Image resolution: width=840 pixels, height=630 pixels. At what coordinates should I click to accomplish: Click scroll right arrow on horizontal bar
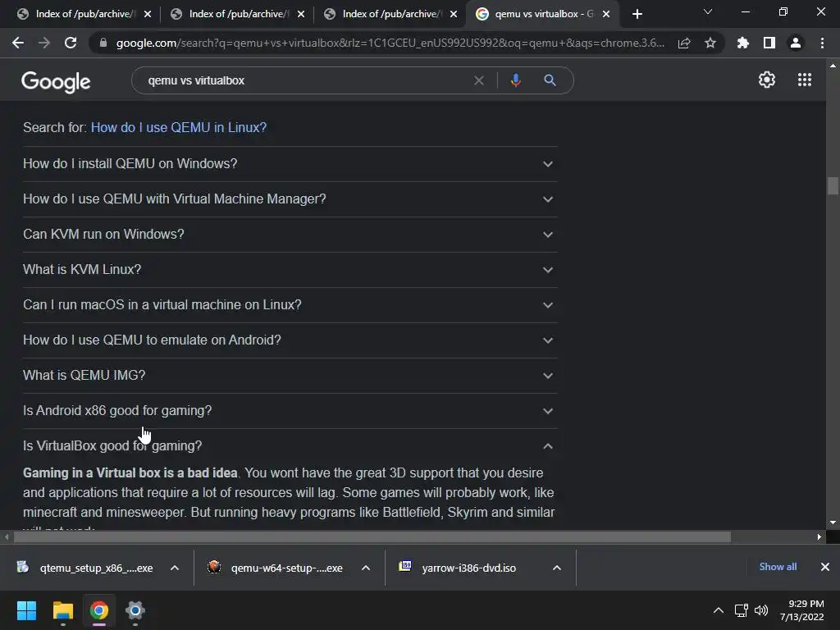[819, 536]
